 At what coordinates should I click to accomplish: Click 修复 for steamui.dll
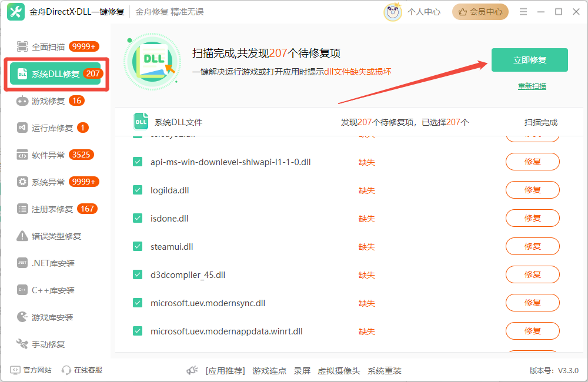coord(533,246)
